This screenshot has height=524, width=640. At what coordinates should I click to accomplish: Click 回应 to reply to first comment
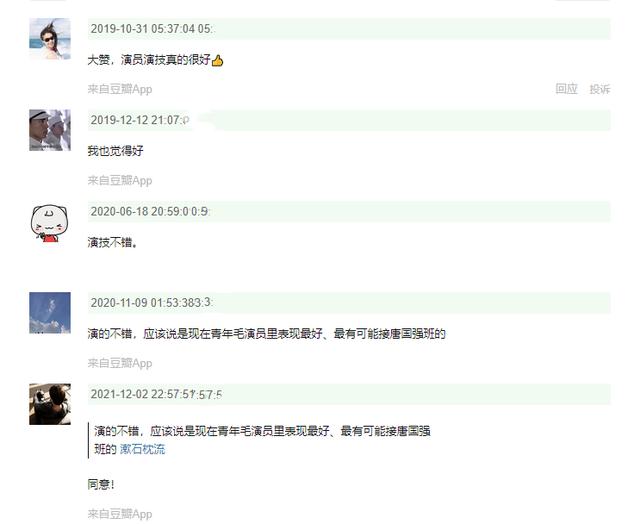pyautogui.click(x=566, y=89)
